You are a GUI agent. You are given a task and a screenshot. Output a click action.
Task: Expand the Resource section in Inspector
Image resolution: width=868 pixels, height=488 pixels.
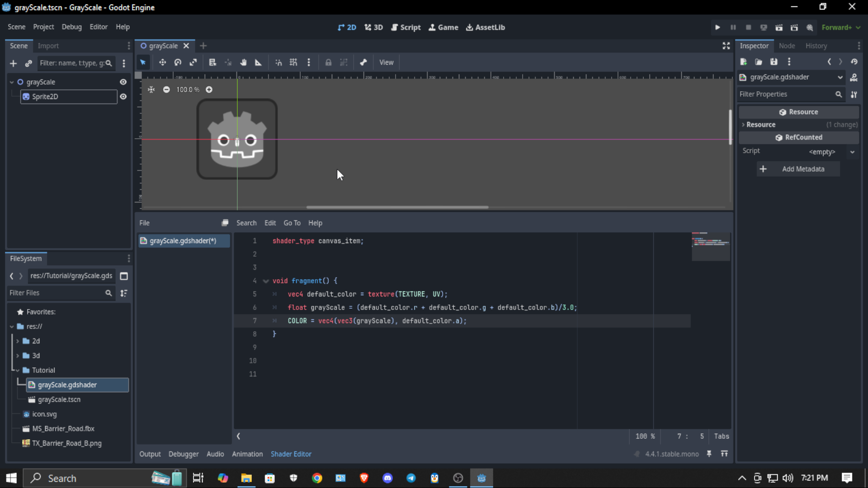pos(761,125)
